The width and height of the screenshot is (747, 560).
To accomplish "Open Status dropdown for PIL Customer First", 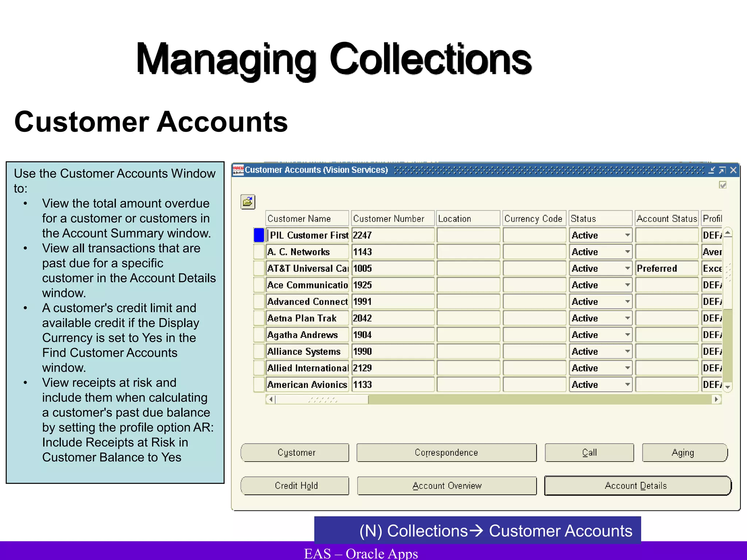I will point(627,235).
